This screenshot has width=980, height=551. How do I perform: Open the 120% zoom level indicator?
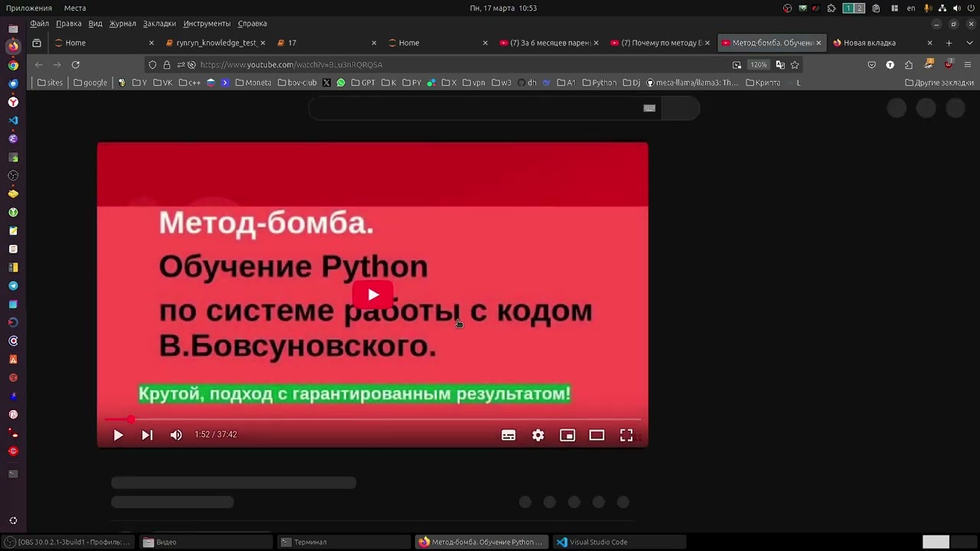(758, 64)
